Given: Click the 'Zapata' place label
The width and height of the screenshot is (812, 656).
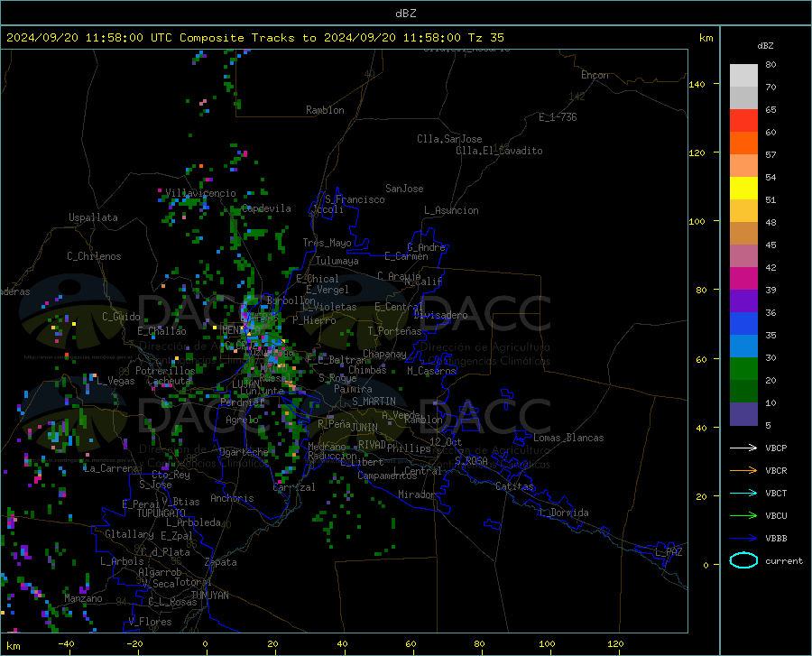Looking at the screenshot, I should 221,562.
